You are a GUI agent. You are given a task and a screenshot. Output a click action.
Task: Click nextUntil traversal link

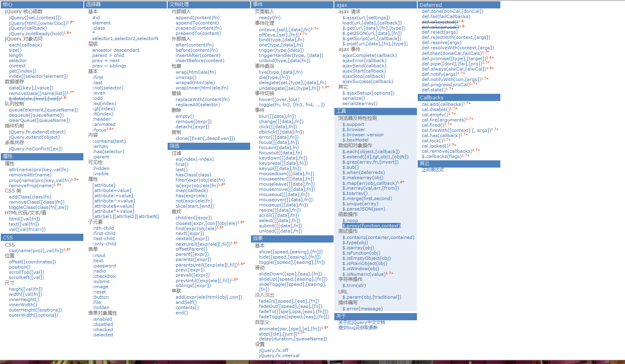203,244
